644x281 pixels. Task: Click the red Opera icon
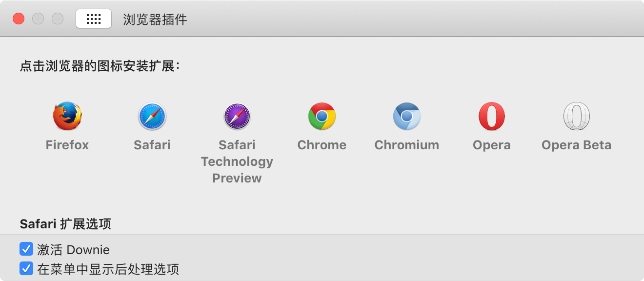[x=492, y=116]
